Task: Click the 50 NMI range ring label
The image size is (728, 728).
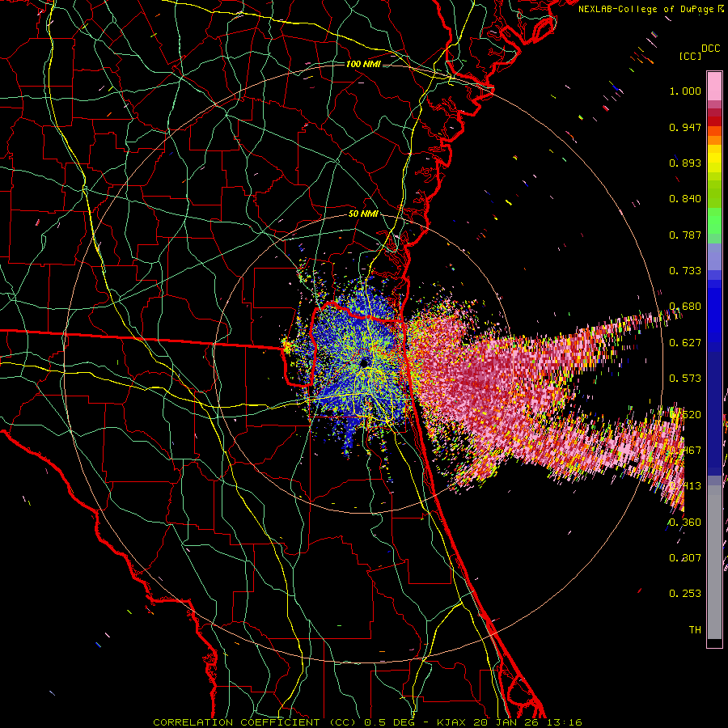Action: pyautogui.click(x=363, y=214)
